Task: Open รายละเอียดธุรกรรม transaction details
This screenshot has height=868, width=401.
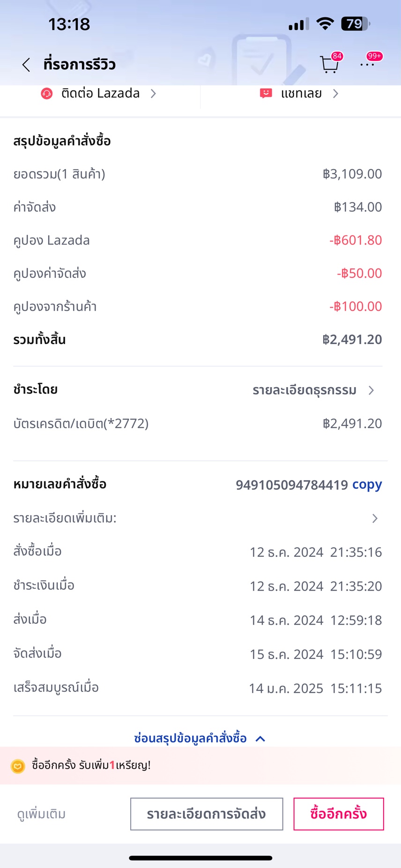Action: point(313,390)
